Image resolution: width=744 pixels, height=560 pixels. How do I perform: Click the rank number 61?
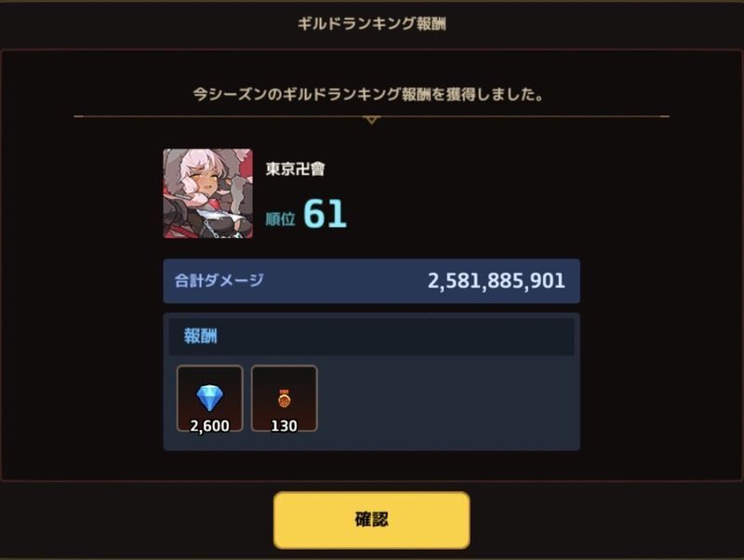pyautogui.click(x=325, y=214)
